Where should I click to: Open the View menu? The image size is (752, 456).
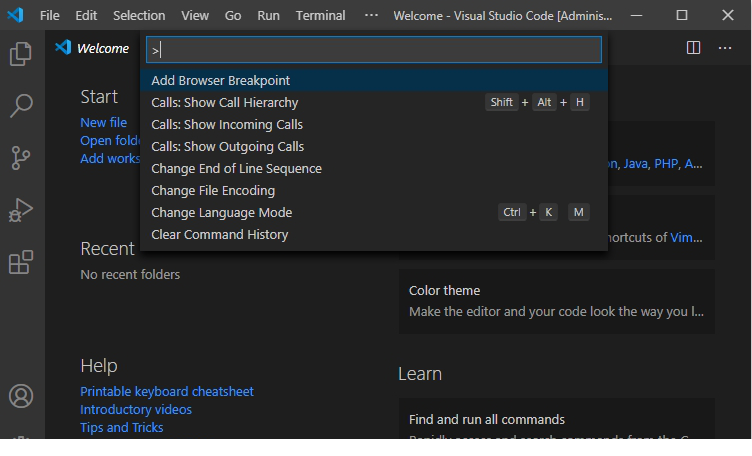click(195, 15)
